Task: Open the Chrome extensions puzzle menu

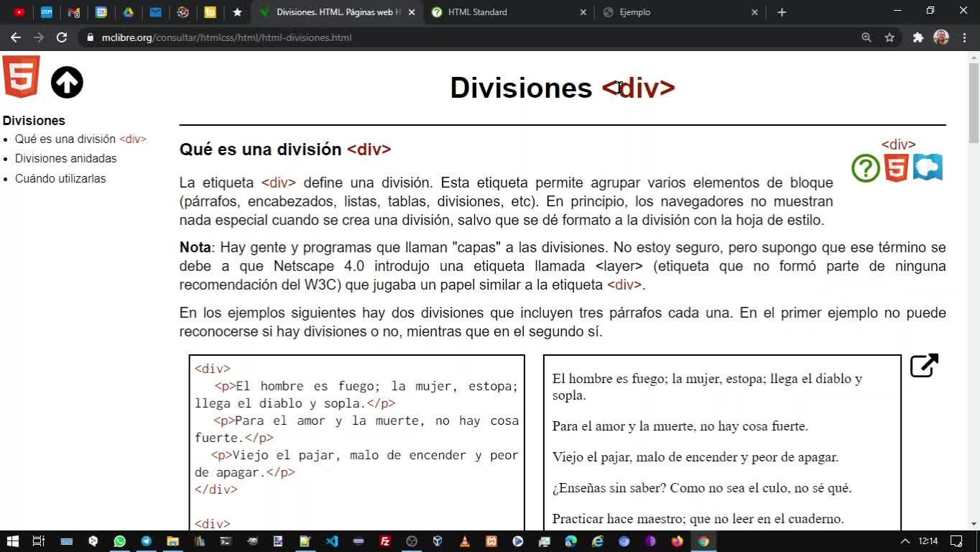Action: point(917,37)
